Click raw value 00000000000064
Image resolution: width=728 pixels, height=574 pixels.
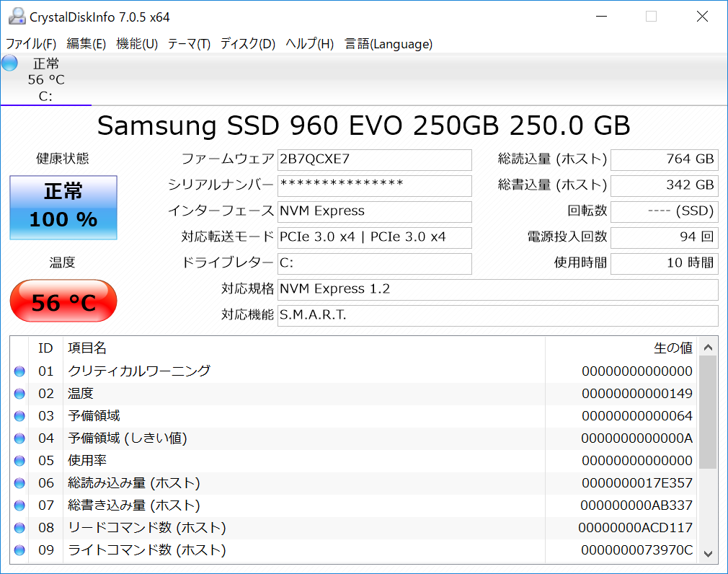click(x=637, y=416)
